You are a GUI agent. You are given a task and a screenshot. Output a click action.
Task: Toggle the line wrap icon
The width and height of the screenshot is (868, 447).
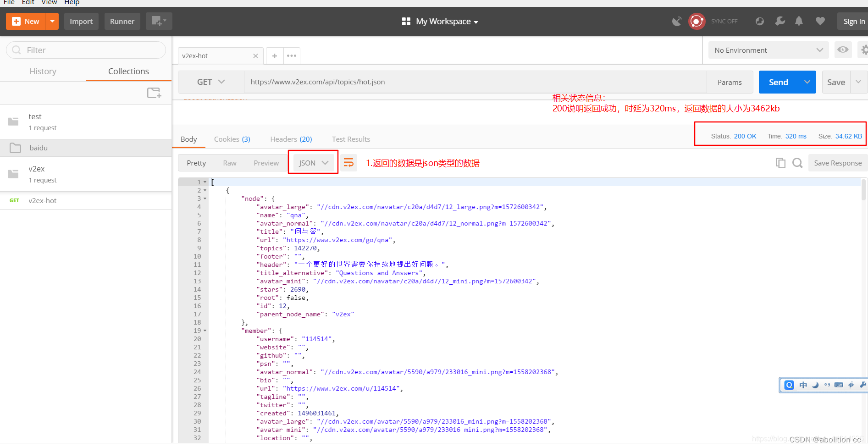[x=348, y=163]
